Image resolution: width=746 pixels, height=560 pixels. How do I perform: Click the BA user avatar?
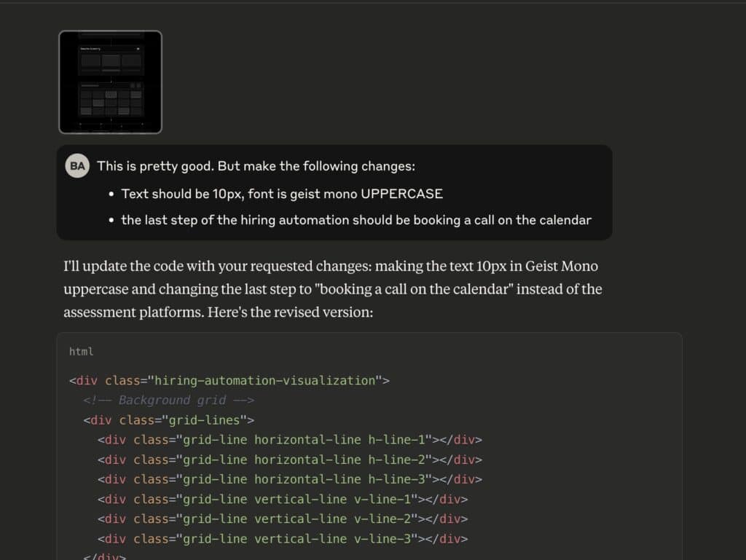click(76, 165)
